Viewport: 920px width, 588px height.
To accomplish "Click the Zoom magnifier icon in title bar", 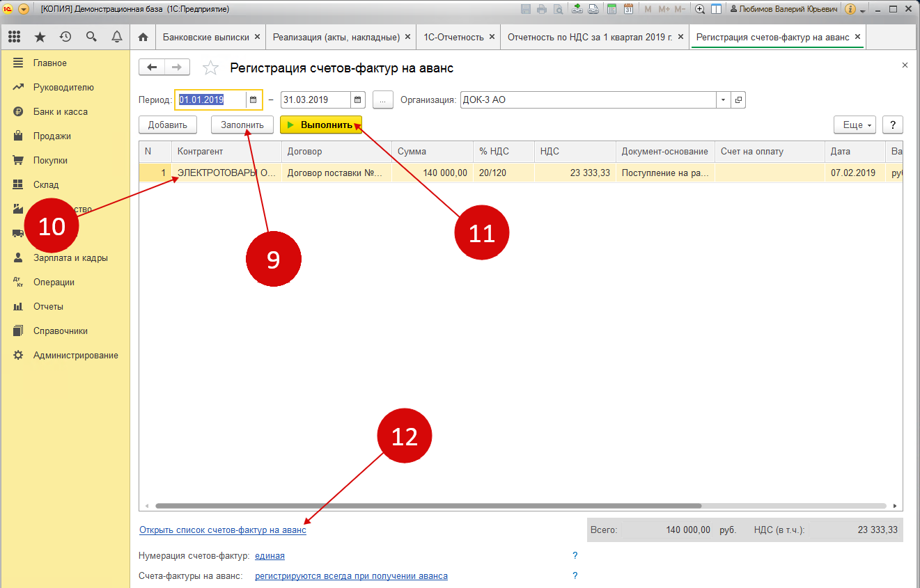I will [700, 9].
